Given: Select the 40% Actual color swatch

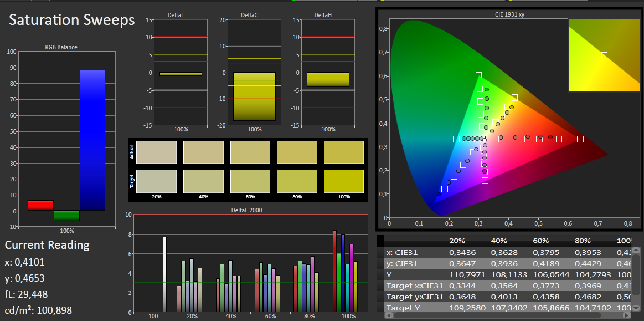Looking at the screenshot, I should [x=203, y=152].
